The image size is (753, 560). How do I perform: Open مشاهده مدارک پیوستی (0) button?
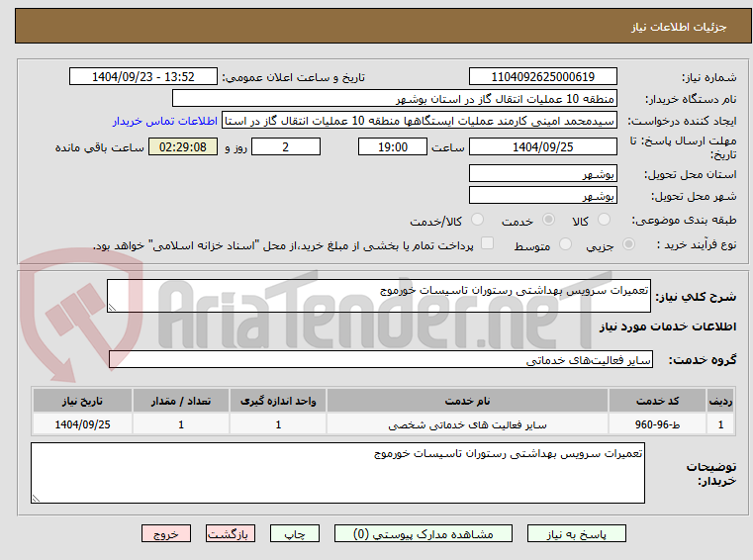click(x=424, y=533)
